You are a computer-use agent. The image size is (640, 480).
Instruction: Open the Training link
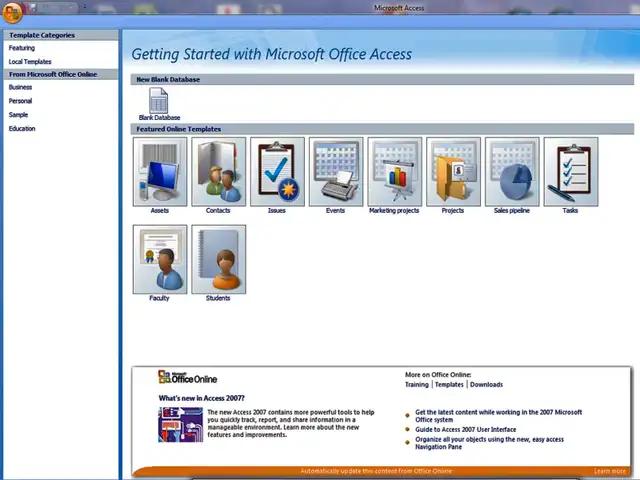tap(417, 384)
